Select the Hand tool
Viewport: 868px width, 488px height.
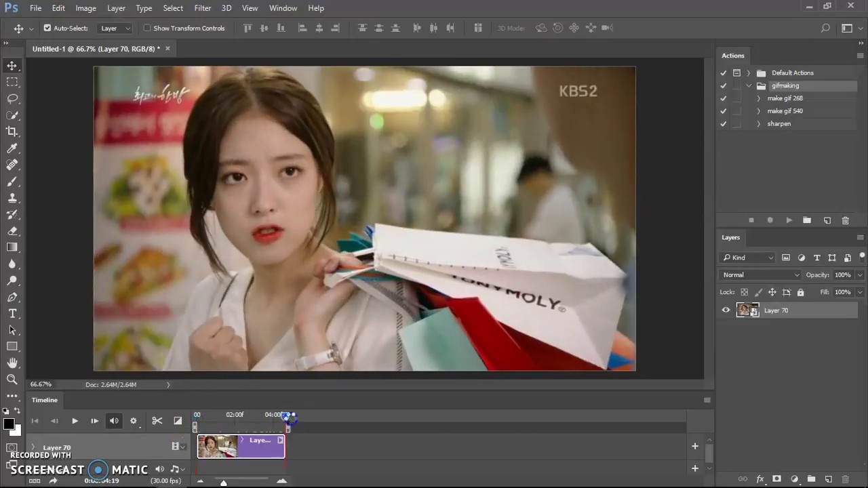click(12, 363)
